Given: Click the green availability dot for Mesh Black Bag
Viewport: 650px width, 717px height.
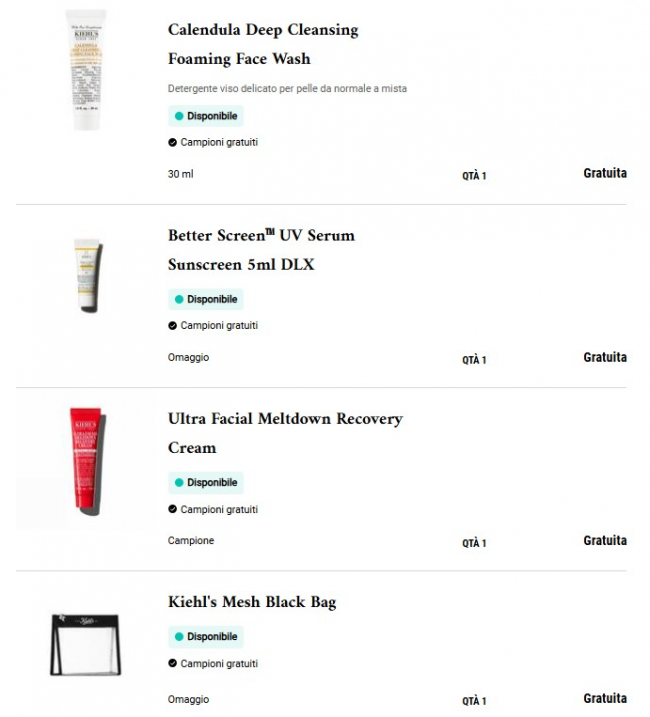Looking at the screenshot, I should click(179, 637).
